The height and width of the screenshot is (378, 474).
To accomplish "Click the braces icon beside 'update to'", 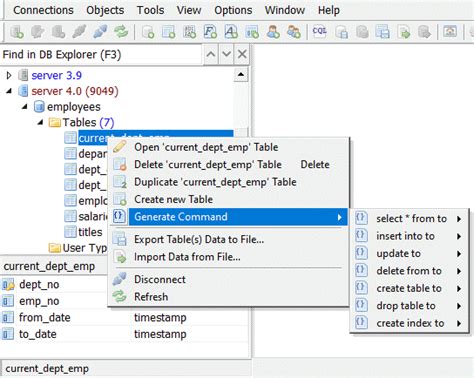I will (361, 253).
